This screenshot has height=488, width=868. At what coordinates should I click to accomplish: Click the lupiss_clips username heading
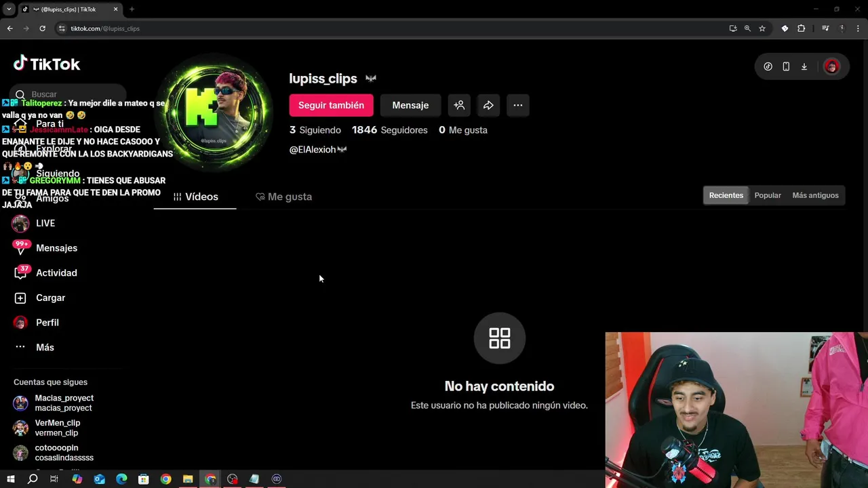[323, 79]
